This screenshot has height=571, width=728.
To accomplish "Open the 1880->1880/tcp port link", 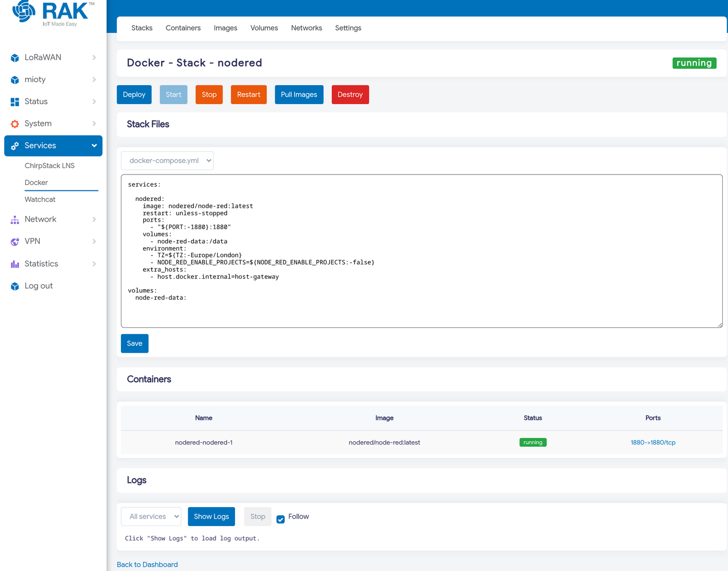I will [653, 443].
